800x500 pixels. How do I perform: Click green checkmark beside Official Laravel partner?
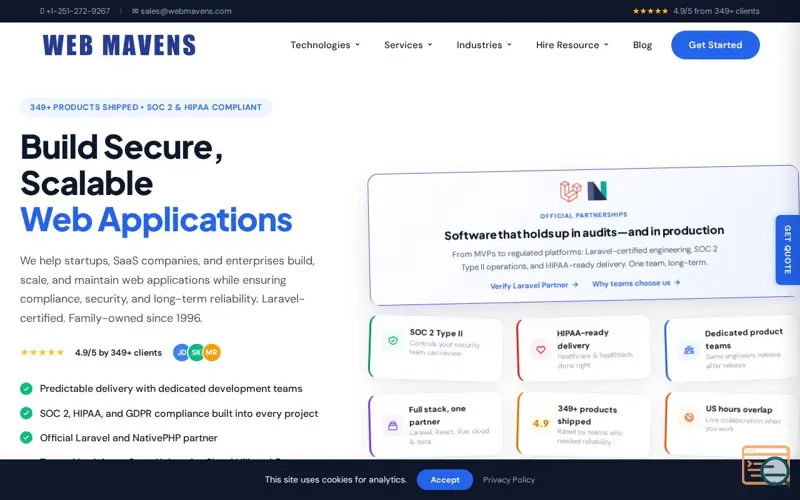click(x=26, y=438)
